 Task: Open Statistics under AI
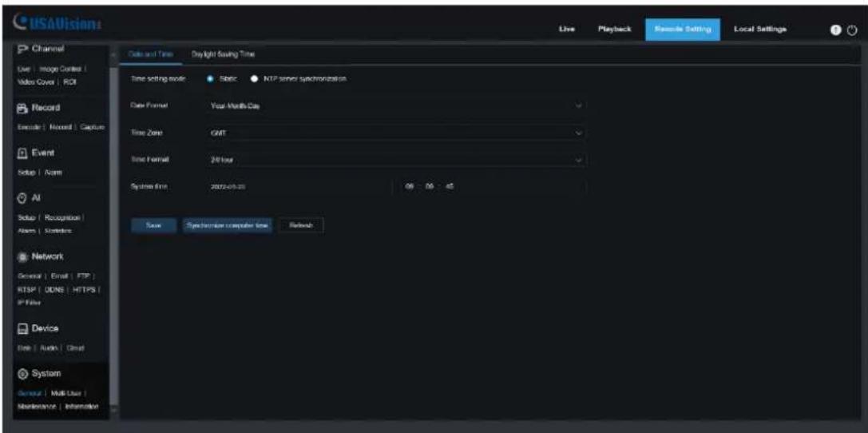[x=58, y=230]
